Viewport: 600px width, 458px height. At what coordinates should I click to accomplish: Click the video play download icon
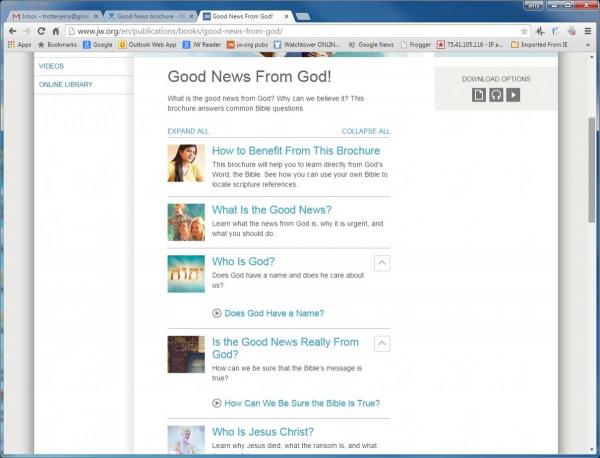(x=513, y=95)
